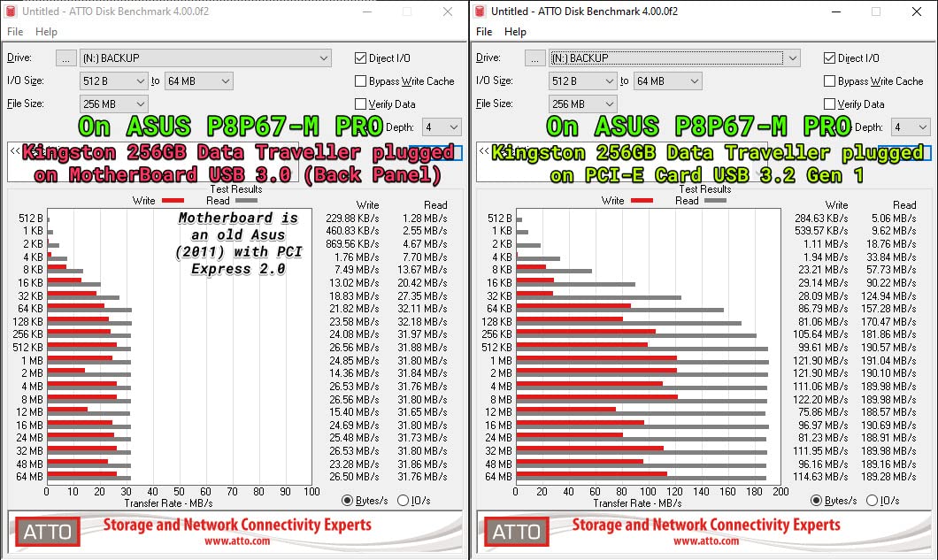
Task: Open 512 B I/O size dropdown, left window
Action: click(x=113, y=81)
